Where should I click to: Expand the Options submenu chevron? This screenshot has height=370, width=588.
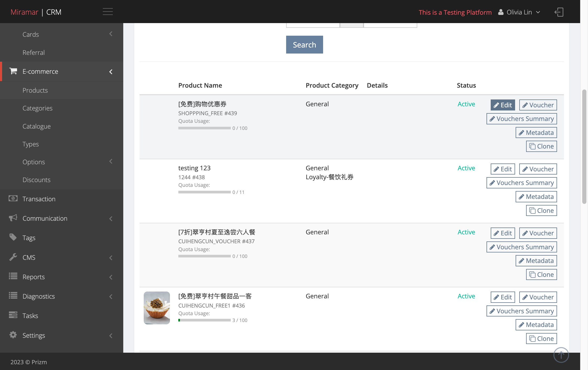pyautogui.click(x=111, y=161)
